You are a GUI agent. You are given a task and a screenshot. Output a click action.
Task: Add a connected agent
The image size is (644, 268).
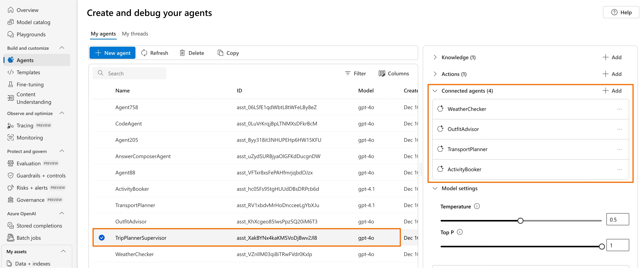612,91
